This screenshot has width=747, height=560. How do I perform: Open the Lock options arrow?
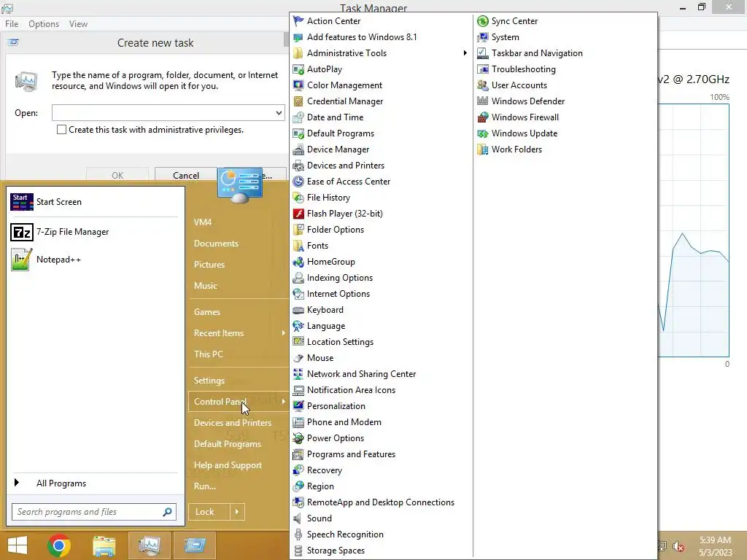coord(237,512)
